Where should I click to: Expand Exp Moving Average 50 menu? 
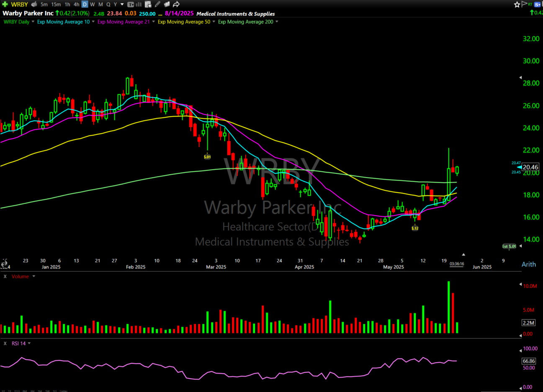click(x=214, y=22)
